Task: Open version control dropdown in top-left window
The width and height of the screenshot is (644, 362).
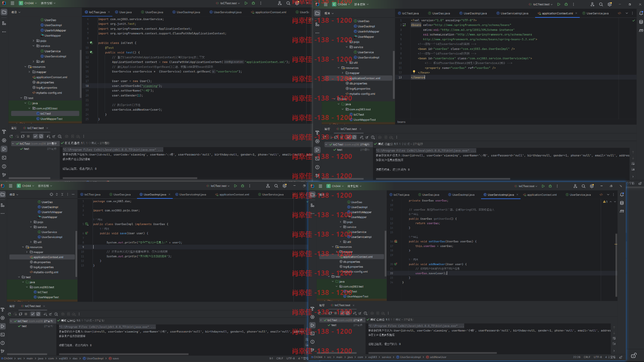Action: [x=48, y=3]
